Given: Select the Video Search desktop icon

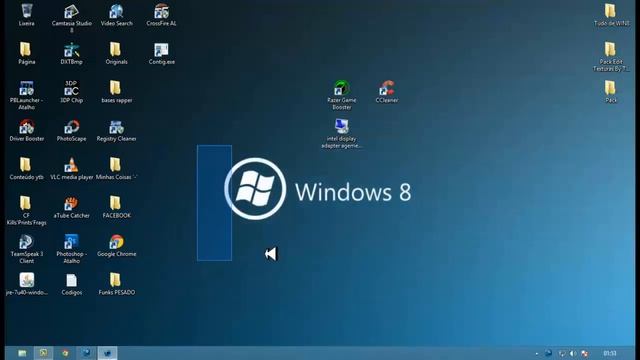Looking at the screenshot, I should tap(116, 11).
